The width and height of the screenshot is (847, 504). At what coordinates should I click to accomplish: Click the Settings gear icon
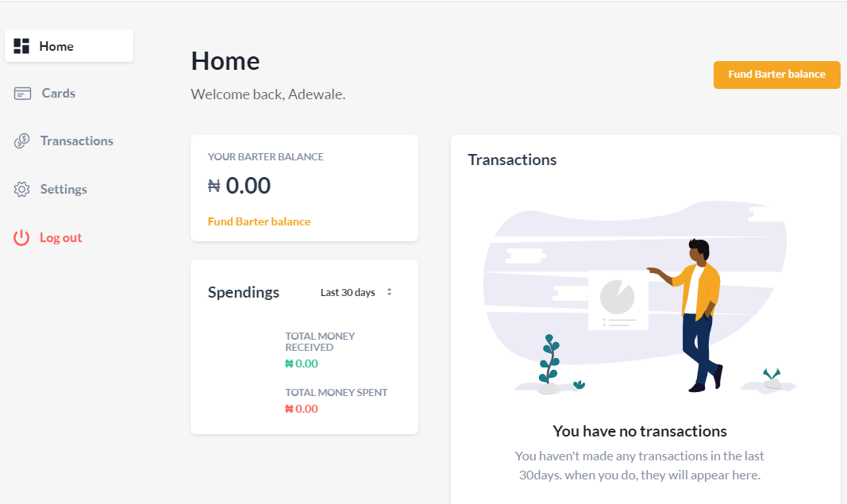point(21,189)
